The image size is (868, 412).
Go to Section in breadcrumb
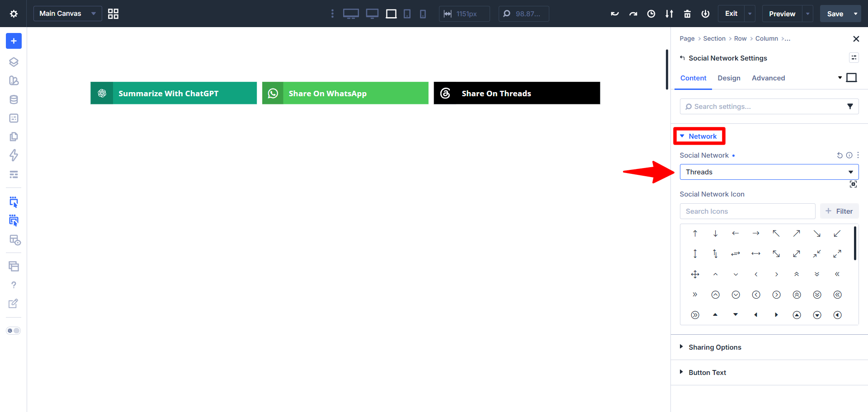point(714,39)
